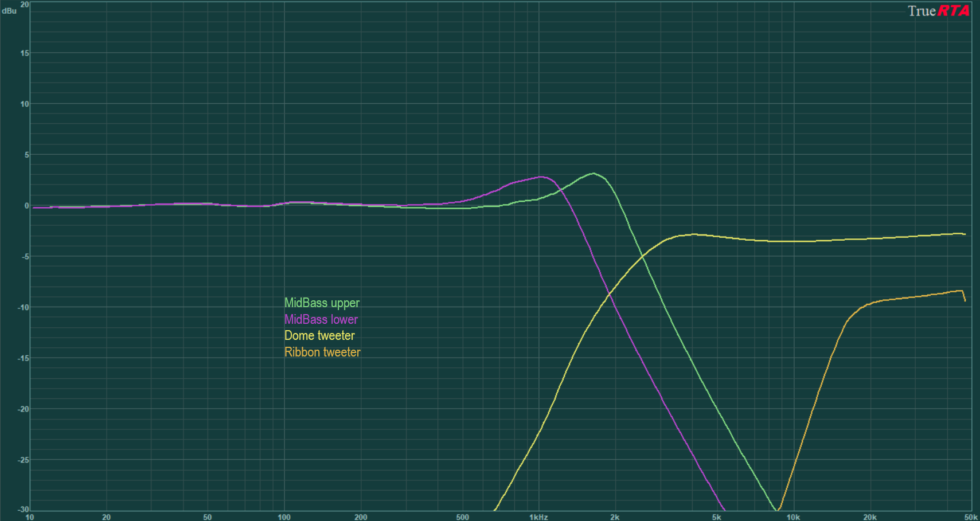Click the 50k frequency axis label
The width and height of the screenshot is (980, 521).
pos(970,517)
